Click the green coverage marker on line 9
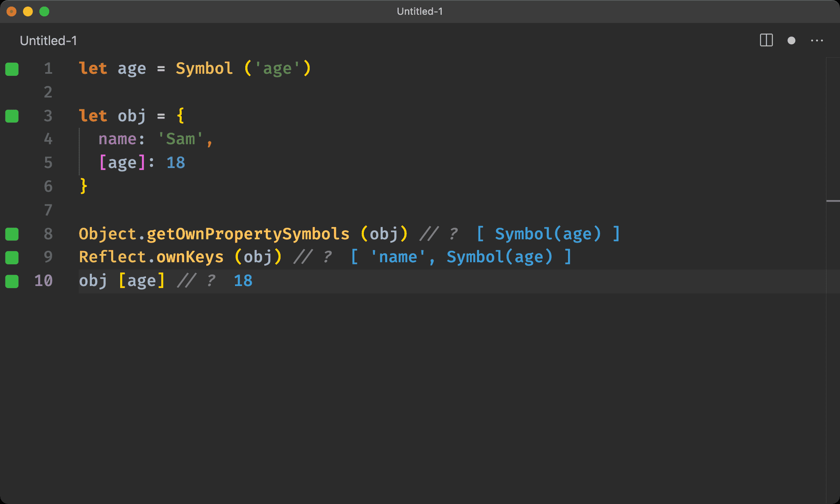840x504 pixels. click(12, 257)
